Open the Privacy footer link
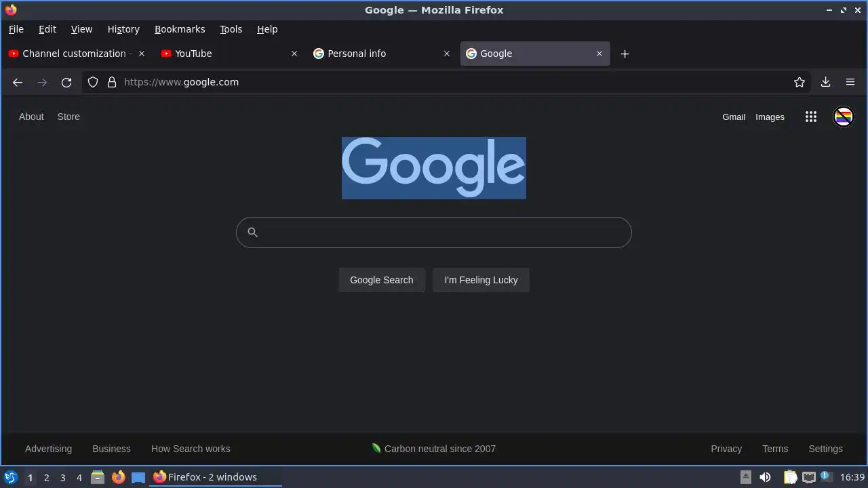 click(x=726, y=449)
